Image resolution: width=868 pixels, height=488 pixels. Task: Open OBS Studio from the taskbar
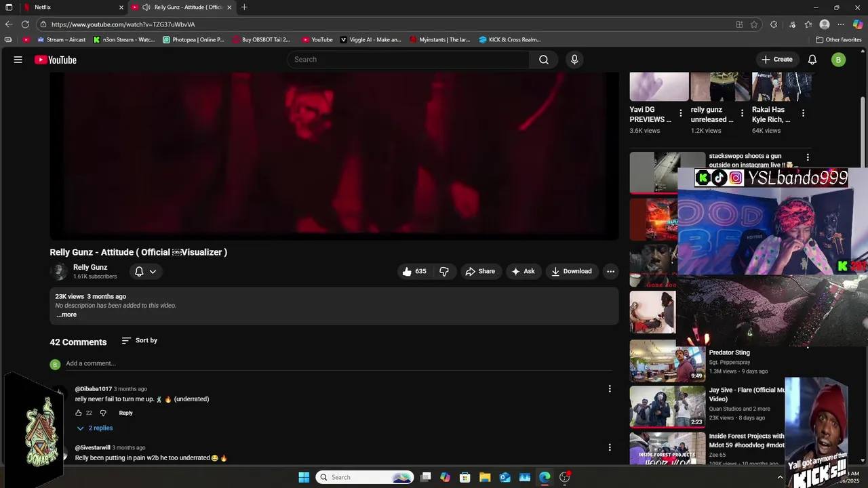pos(565,477)
